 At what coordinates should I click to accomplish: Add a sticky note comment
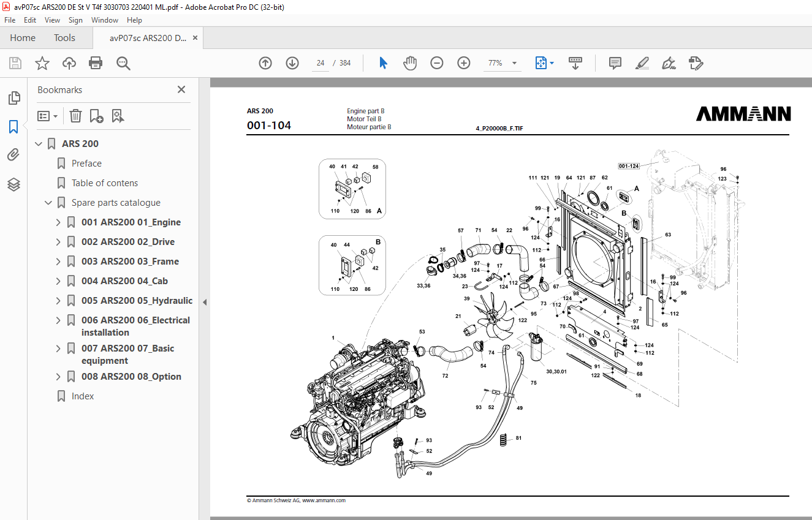[x=615, y=63]
